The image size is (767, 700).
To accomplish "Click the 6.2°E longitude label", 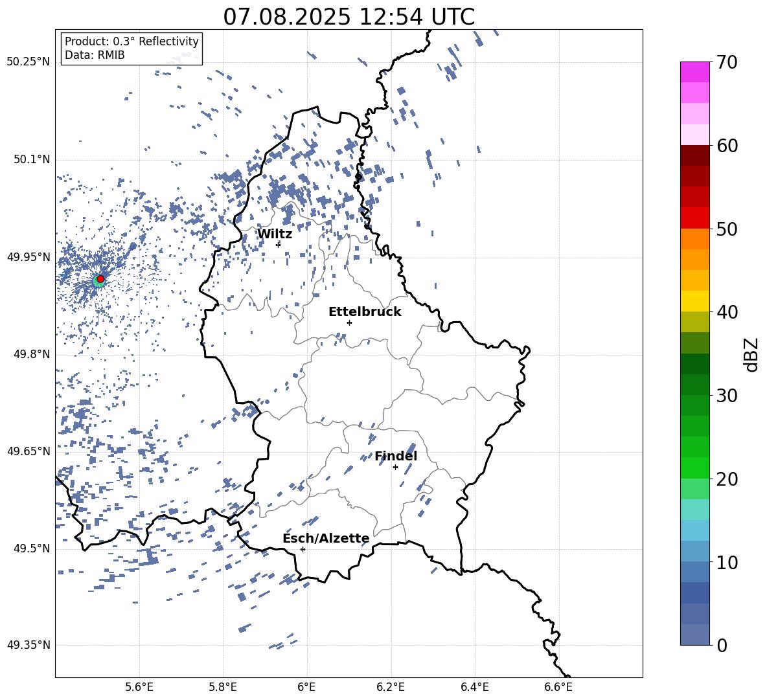I will tap(391, 687).
